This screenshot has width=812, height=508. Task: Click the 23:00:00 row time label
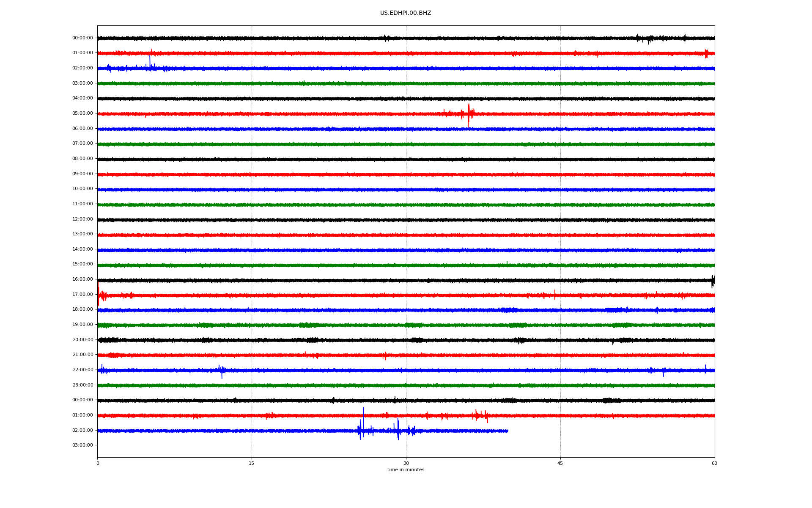[x=82, y=385]
